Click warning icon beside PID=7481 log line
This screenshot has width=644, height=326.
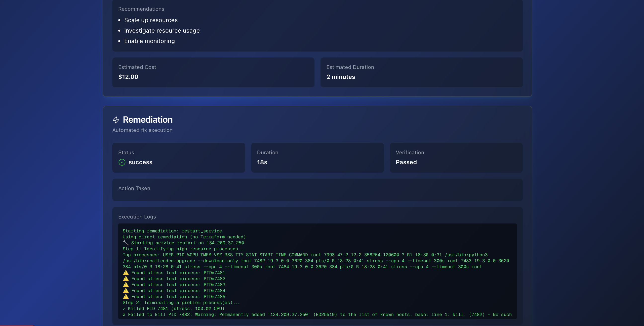tap(126, 273)
